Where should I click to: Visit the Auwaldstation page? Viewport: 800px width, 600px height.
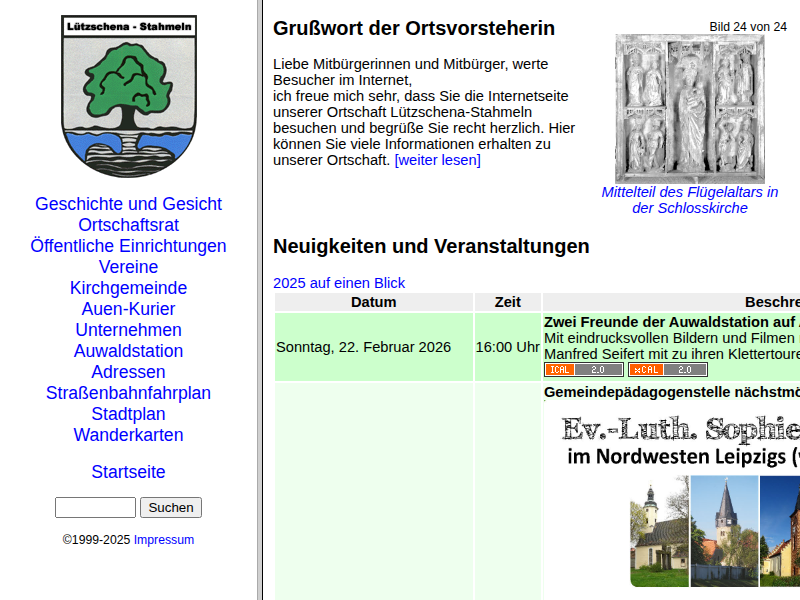coord(128,351)
